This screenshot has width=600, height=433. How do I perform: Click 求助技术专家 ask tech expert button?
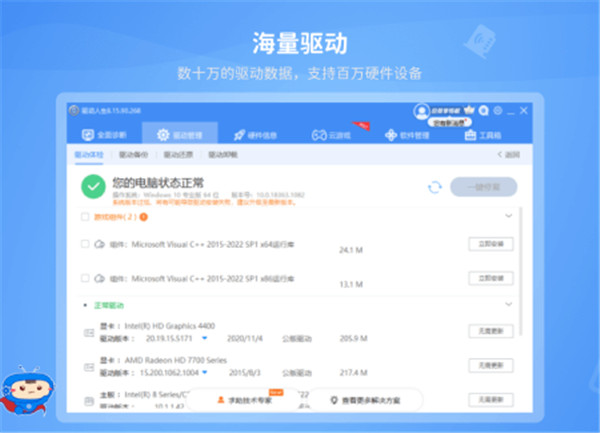pyautogui.click(x=245, y=400)
